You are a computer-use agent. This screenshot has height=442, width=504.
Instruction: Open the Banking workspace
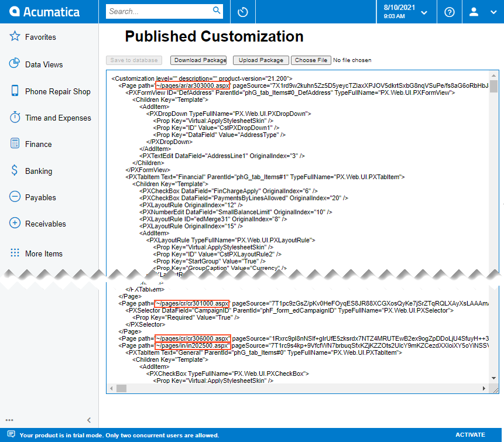point(39,172)
